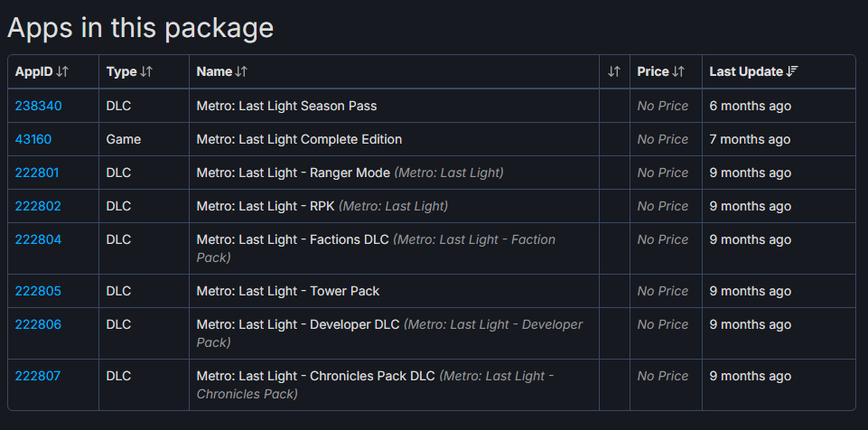Click Metro: Last Light Season Pass name

coord(286,106)
